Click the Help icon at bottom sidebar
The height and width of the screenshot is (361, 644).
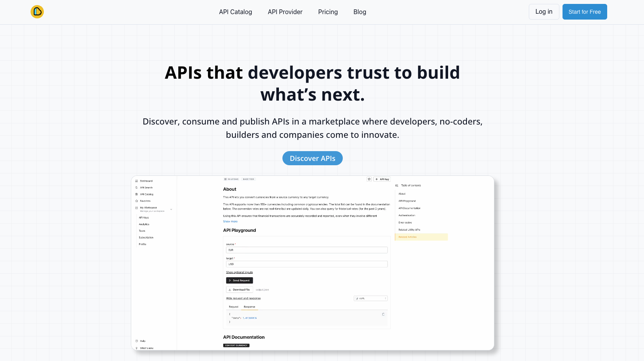click(x=137, y=341)
